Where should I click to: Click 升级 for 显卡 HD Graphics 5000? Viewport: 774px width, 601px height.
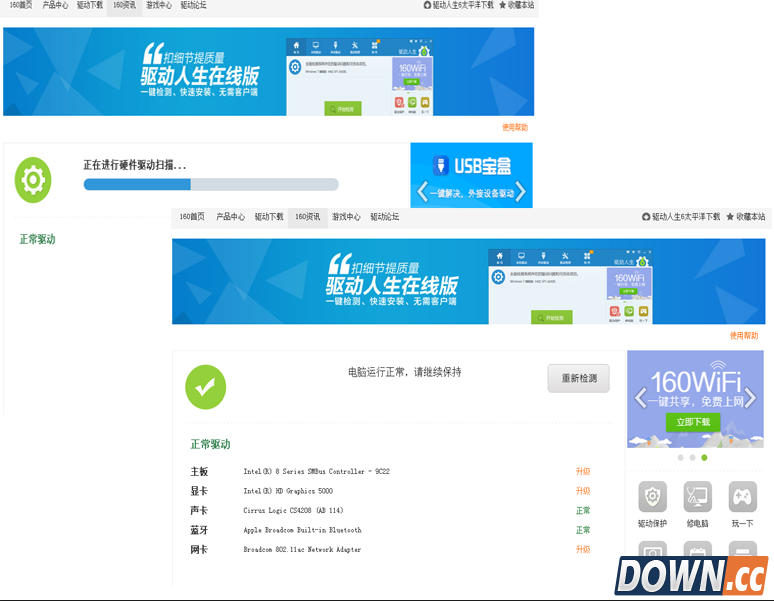(583, 491)
